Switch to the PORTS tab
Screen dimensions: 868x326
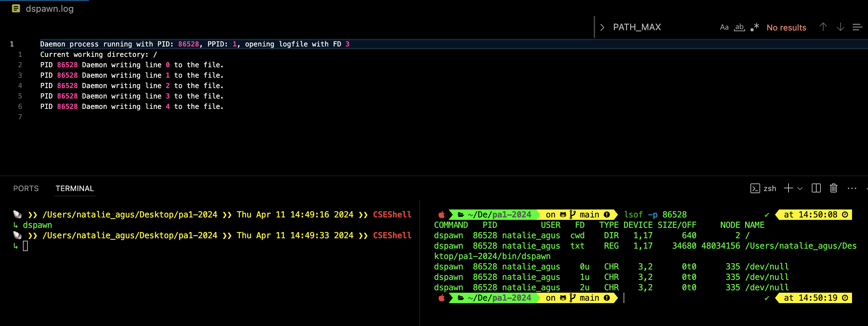click(x=26, y=188)
